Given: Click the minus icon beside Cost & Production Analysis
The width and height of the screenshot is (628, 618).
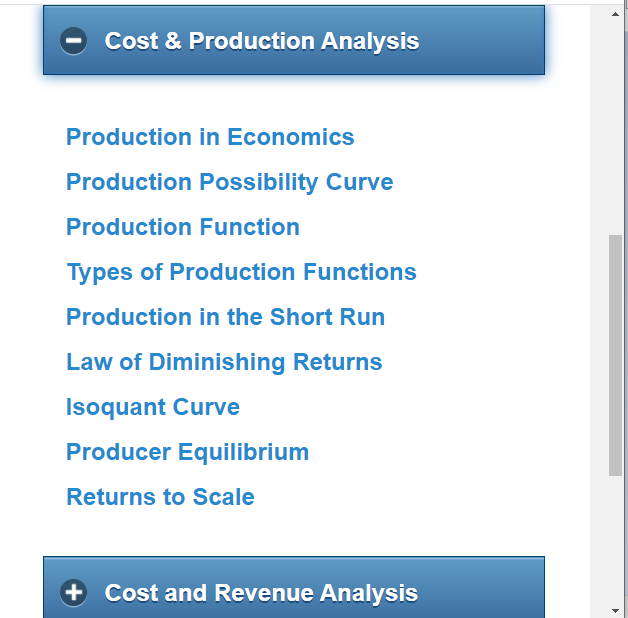Looking at the screenshot, I should [x=73, y=41].
